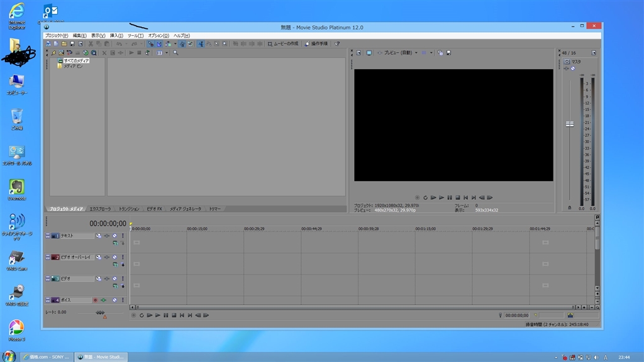Select すべてのメディア in media tree
The height and width of the screenshot is (362, 644).
(76, 61)
